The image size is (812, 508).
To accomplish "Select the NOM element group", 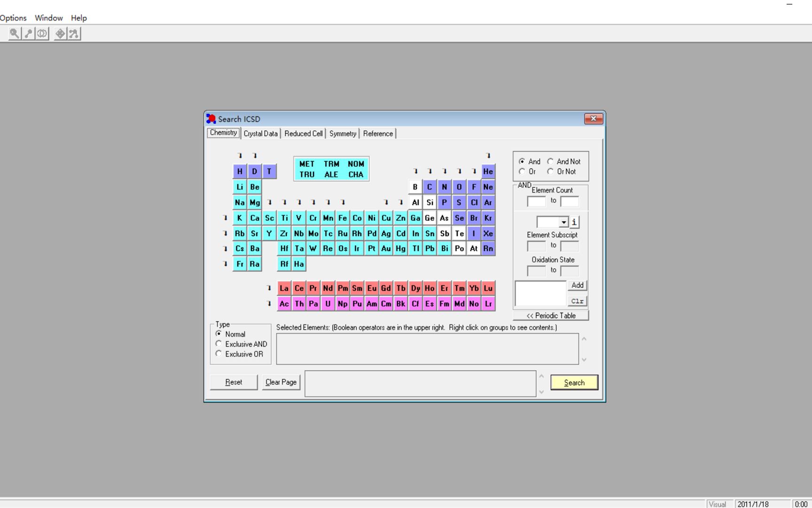I will click(x=356, y=164).
